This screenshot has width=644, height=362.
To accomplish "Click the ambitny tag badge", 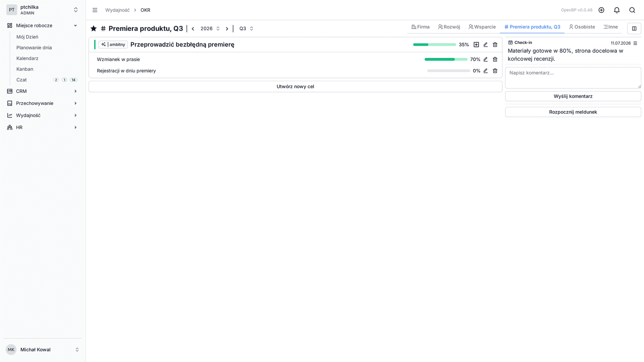I will click(113, 45).
